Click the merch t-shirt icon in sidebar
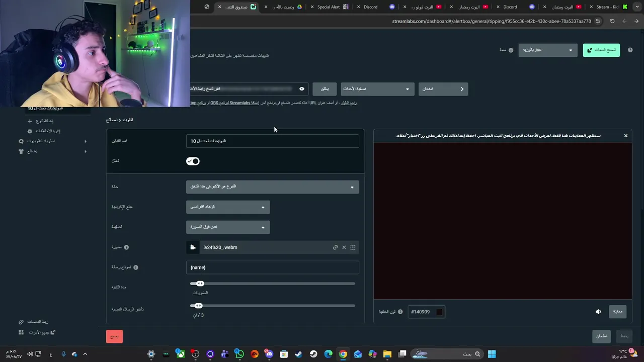Screen dimensions: 644x362 pyautogui.click(x=21, y=151)
